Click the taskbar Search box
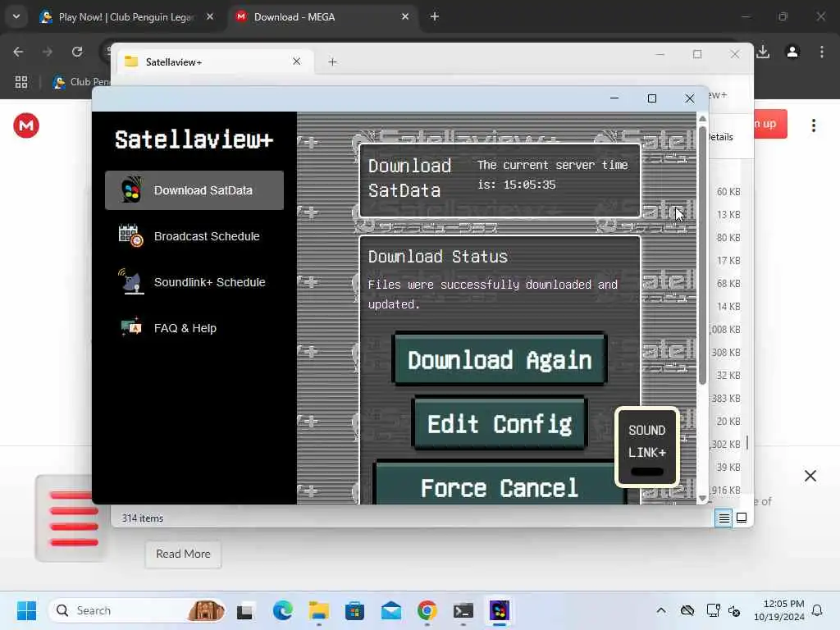 click(137, 610)
